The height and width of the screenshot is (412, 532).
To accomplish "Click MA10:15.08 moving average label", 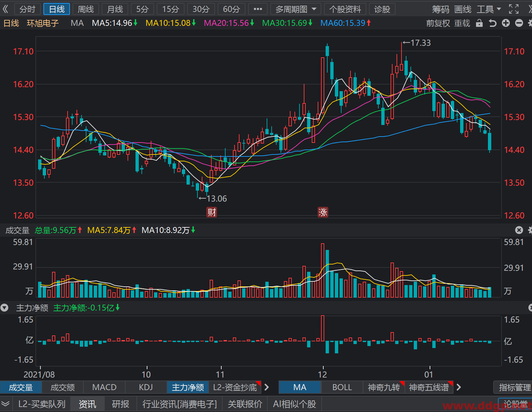I will point(171,23).
